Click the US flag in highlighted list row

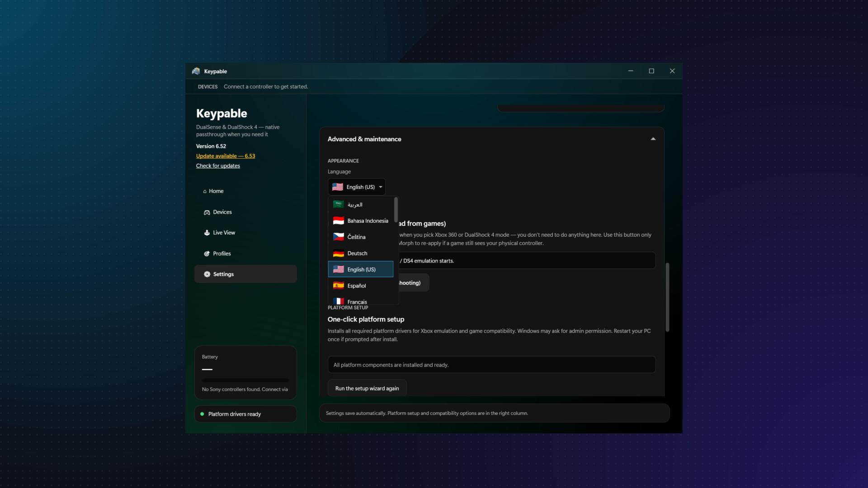tap(339, 269)
